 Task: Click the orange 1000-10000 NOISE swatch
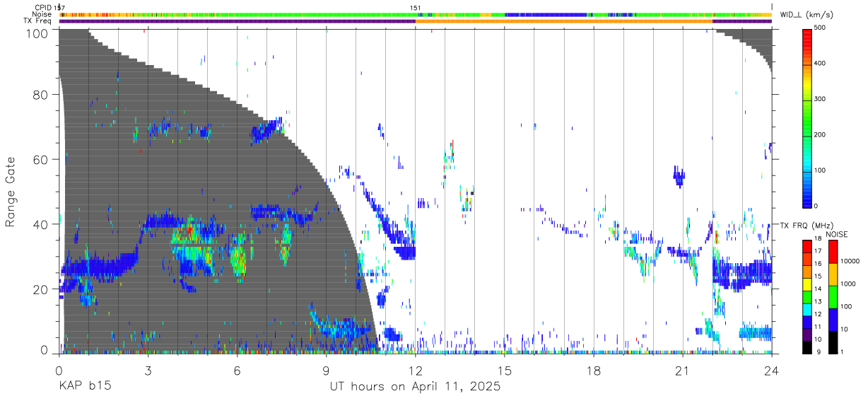(833, 274)
